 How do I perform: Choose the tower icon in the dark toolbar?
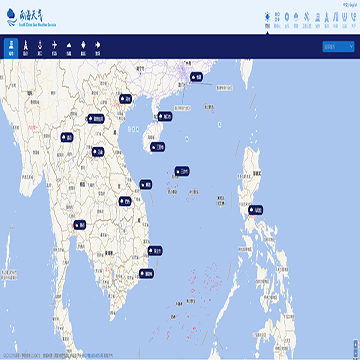(x=25, y=48)
